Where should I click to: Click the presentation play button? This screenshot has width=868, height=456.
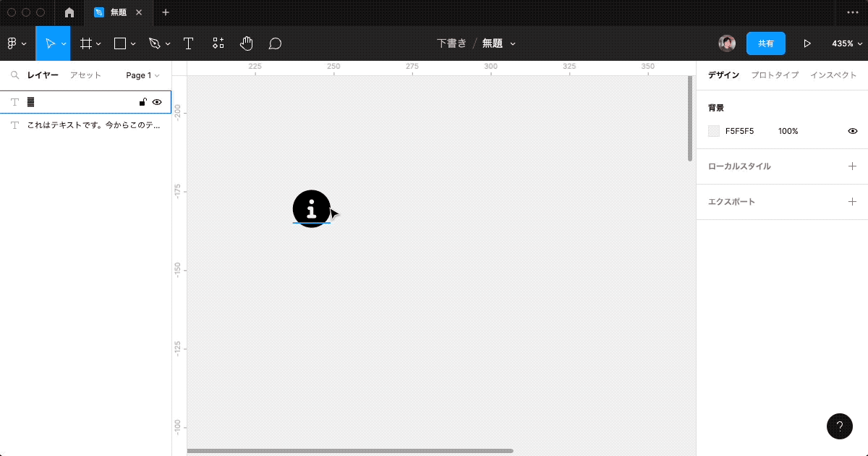[807, 43]
